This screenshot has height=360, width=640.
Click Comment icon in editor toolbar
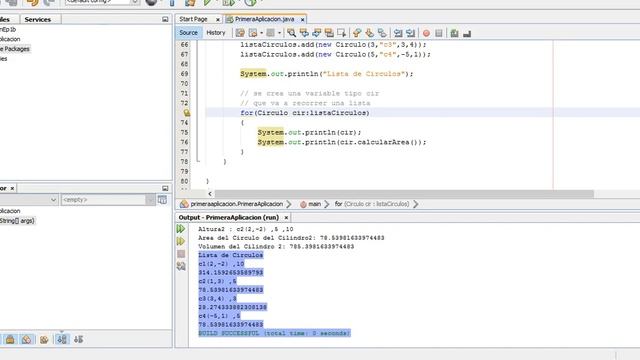tap(454, 33)
